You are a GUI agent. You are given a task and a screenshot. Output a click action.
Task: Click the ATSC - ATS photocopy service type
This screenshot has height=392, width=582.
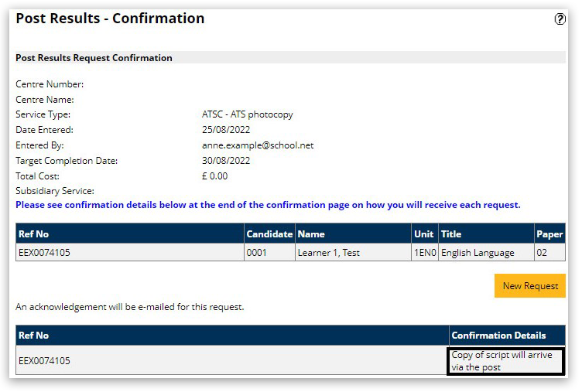click(x=247, y=114)
